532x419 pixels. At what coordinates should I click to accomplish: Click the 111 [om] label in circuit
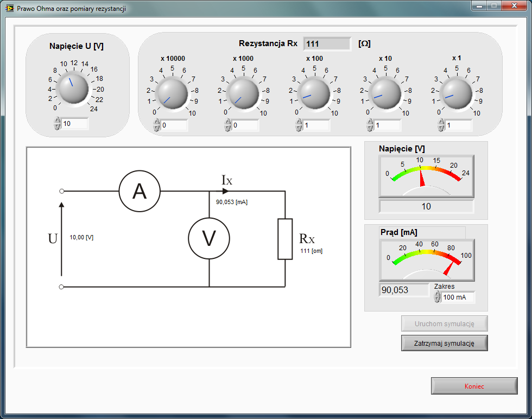point(312,251)
